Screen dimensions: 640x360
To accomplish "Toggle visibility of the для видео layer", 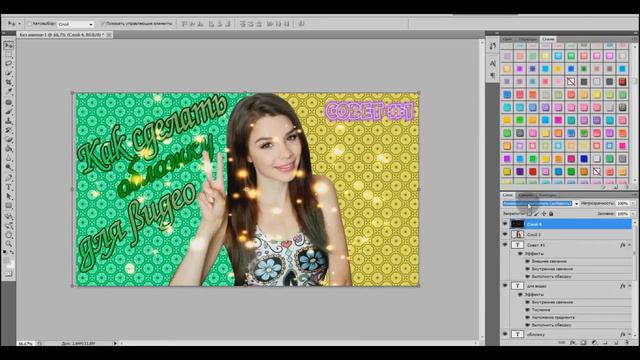I will click(x=505, y=286).
